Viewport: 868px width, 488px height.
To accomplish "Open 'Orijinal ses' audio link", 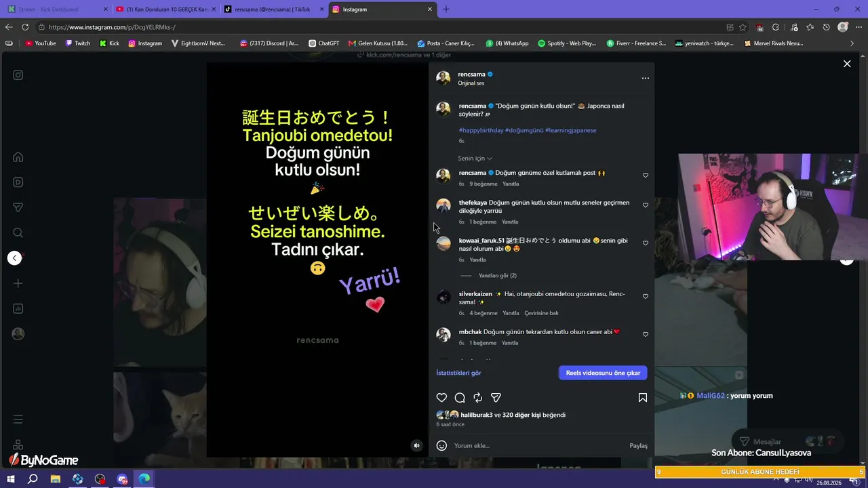I will [x=471, y=83].
